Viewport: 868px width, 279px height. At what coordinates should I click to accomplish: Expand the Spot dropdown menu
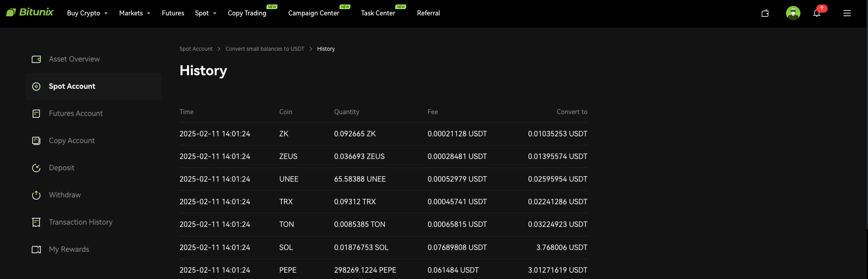click(205, 13)
